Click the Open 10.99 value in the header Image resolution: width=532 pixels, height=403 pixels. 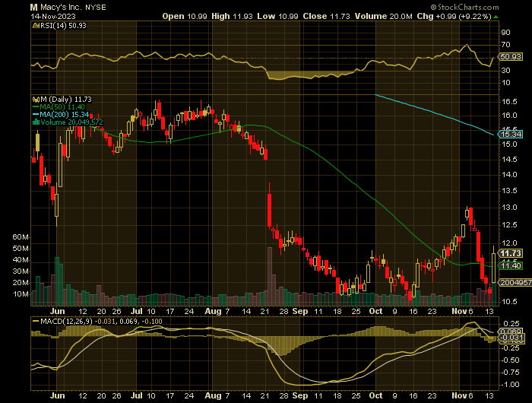click(185, 16)
